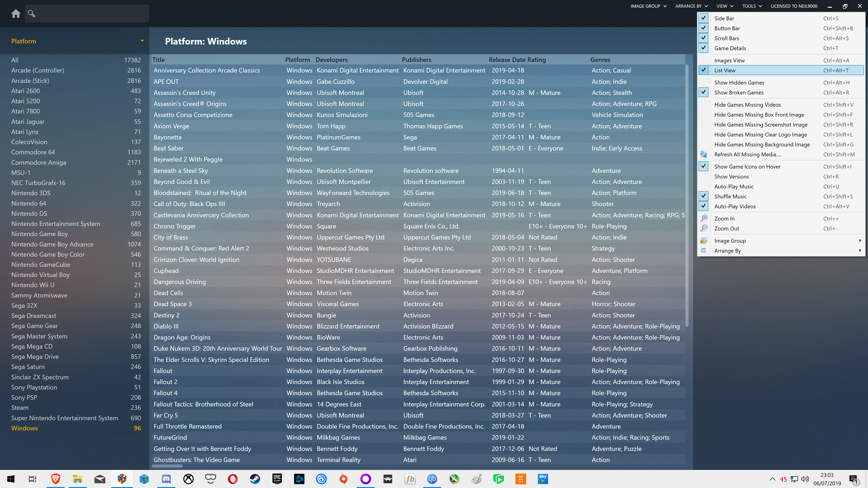
Task: Expand the IMAGE GROUP top menu
Action: (649, 6)
